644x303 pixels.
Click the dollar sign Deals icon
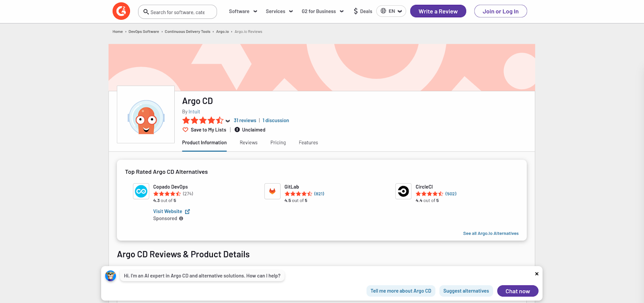[356, 11]
